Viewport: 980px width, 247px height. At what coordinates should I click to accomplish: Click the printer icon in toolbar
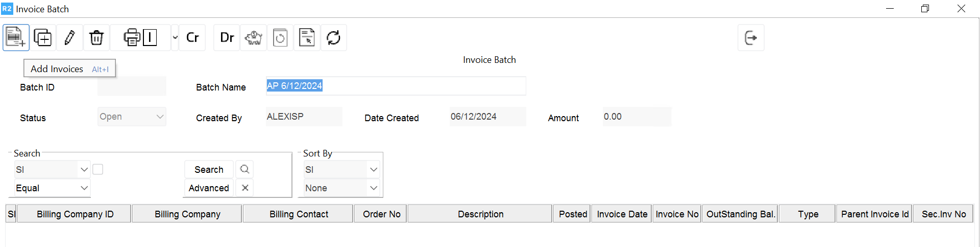coord(132,37)
